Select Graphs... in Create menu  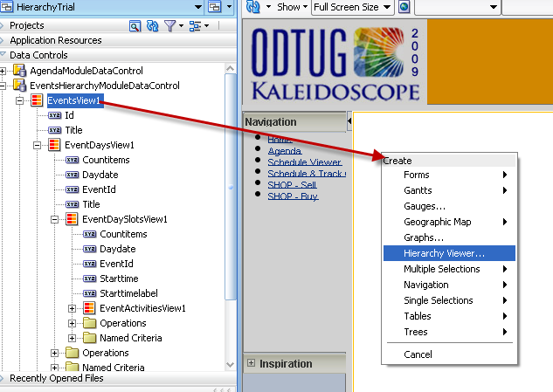tap(449, 237)
